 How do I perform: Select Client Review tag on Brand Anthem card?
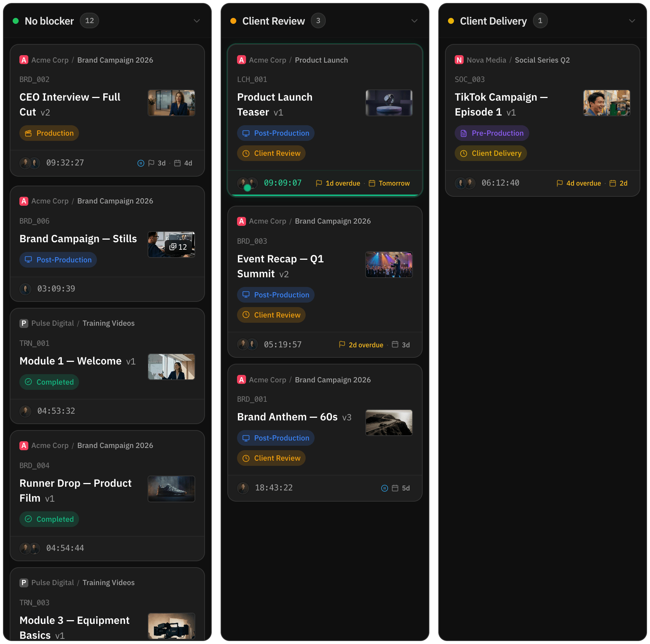click(x=271, y=458)
